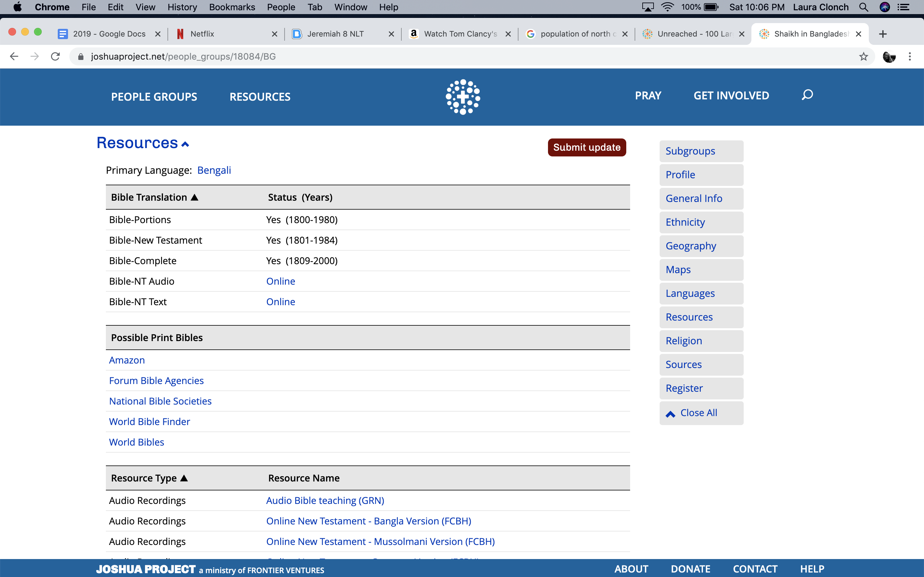The height and width of the screenshot is (577, 924).
Task: Sort by Bible Translation column arrow
Action: pyautogui.click(x=194, y=197)
